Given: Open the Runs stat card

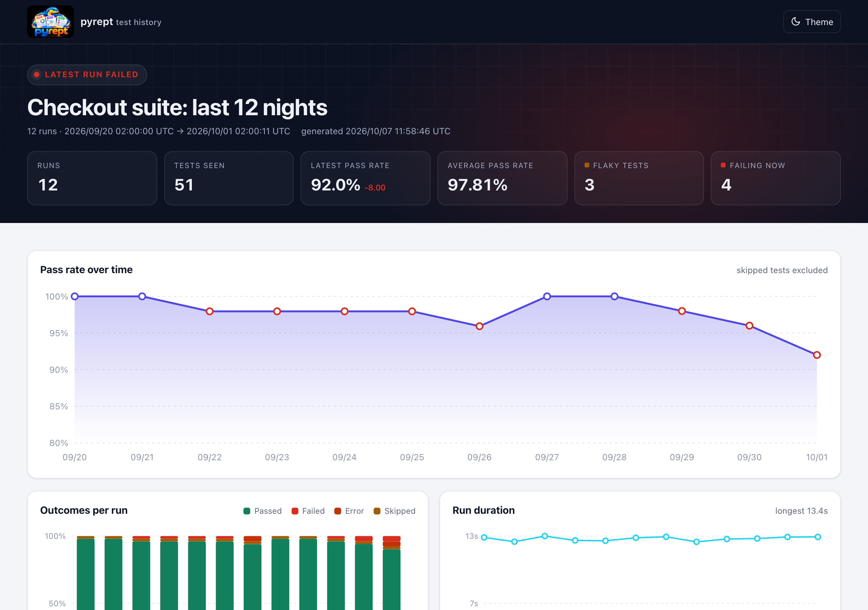Looking at the screenshot, I should click(92, 178).
